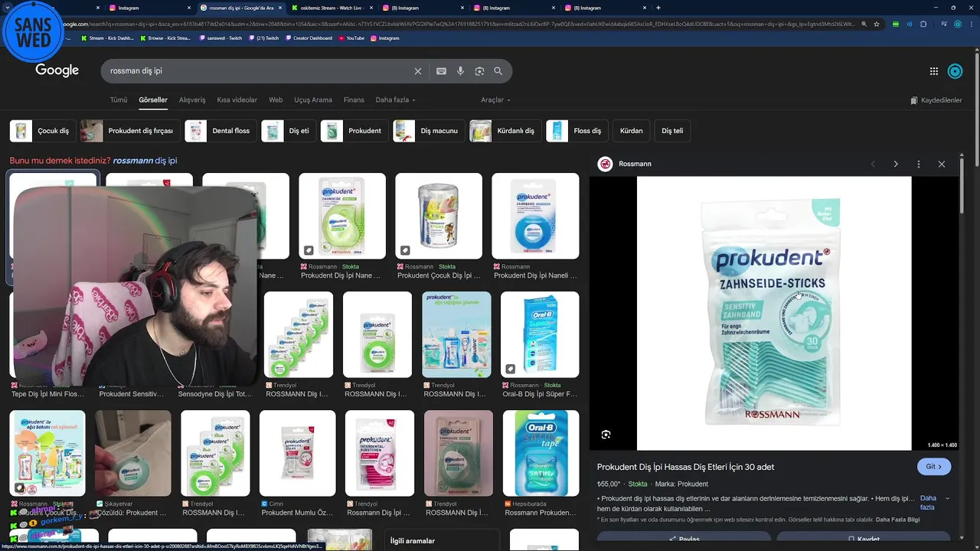Filter by Çocuk diş chip

[x=43, y=131]
